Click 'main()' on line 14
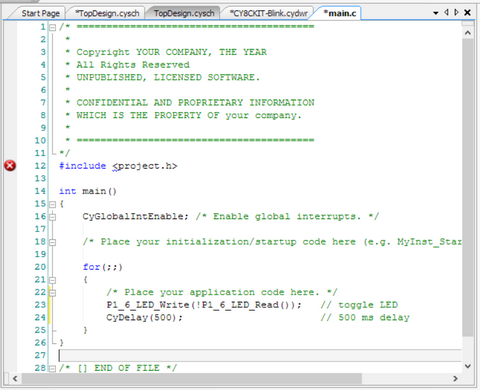480x390 pixels. pyautogui.click(x=100, y=191)
